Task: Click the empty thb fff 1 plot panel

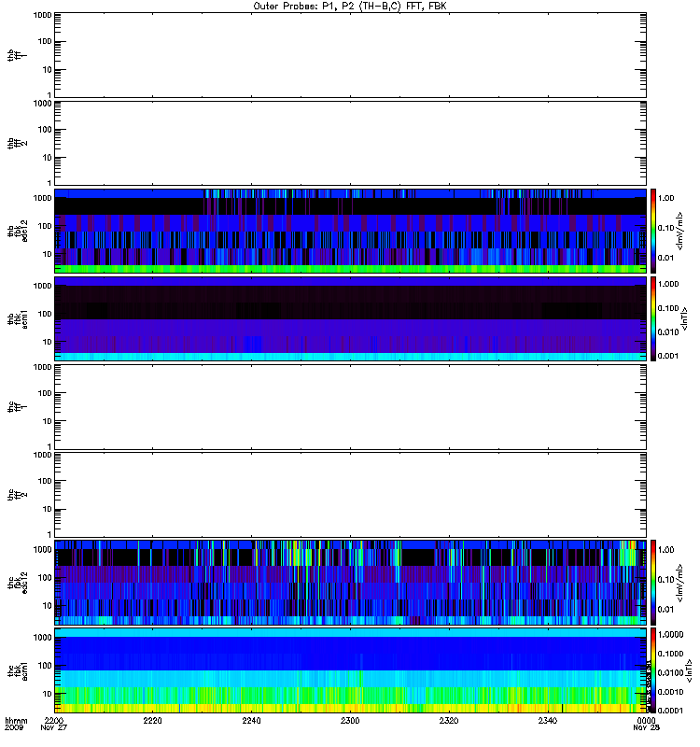Action: [x=350, y=55]
